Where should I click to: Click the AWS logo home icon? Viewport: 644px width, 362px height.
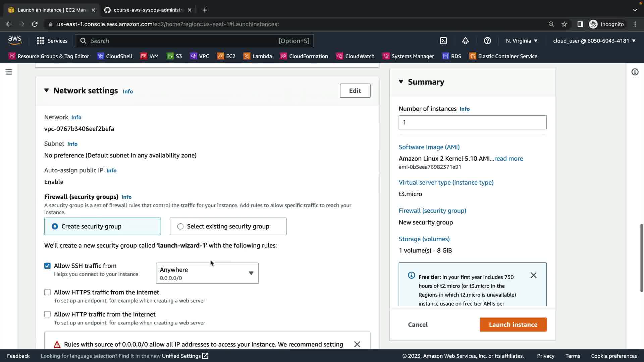click(x=15, y=40)
